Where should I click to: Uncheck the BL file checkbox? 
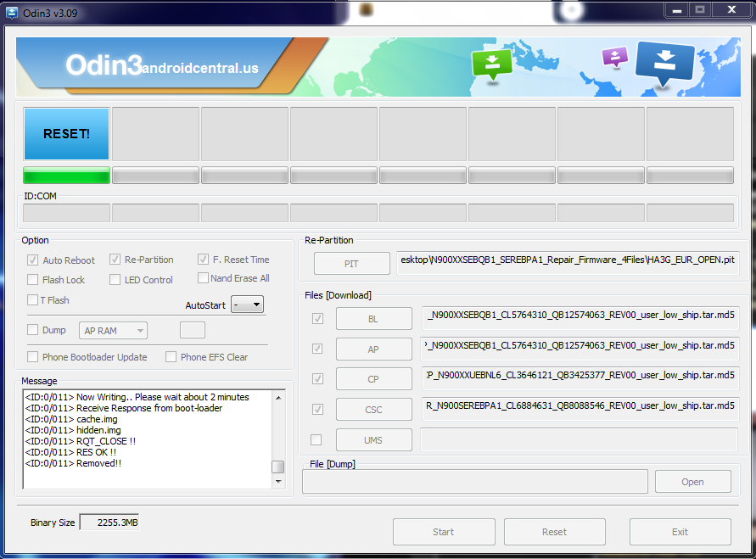[x=317, y=319]
